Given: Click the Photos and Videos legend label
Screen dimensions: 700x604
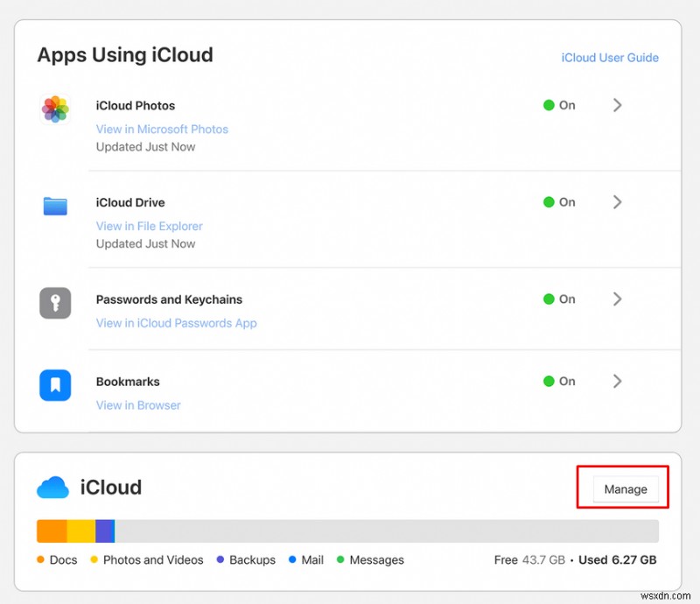Looking at the screenshot, I should 153,560.
